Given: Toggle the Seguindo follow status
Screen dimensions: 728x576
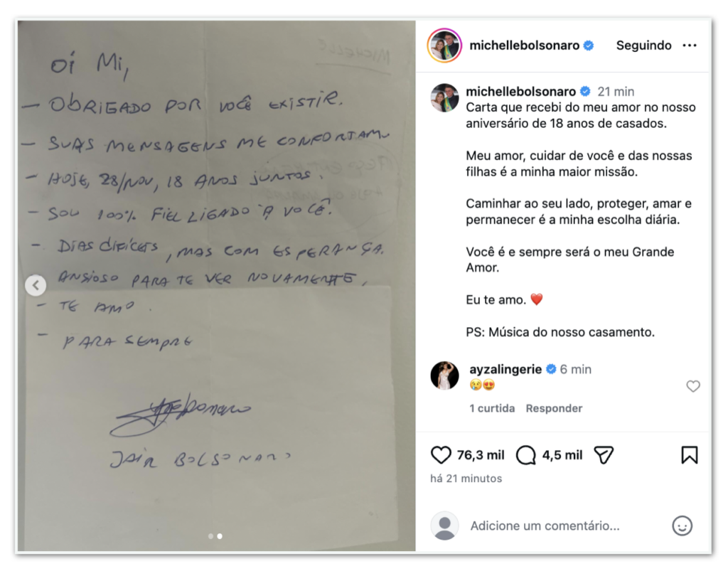Looking at the screenshot, I should 643,45.
